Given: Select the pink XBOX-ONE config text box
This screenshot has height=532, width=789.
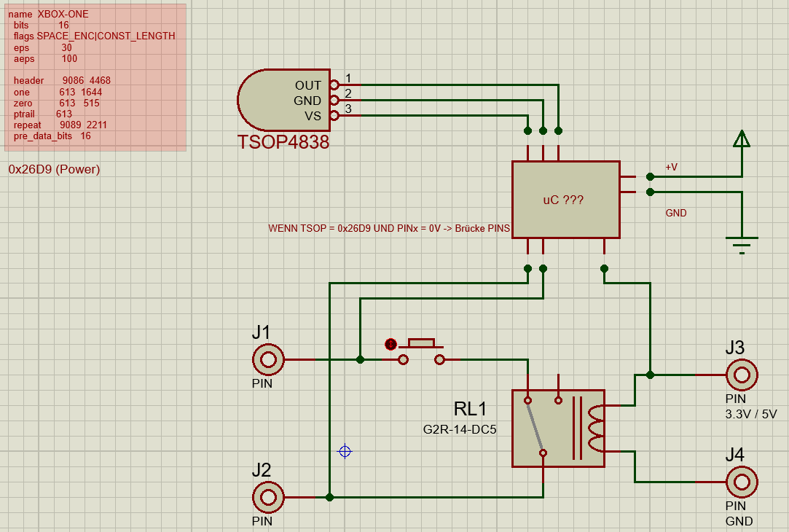Looking at the screenshot, I should click(95, 77).
